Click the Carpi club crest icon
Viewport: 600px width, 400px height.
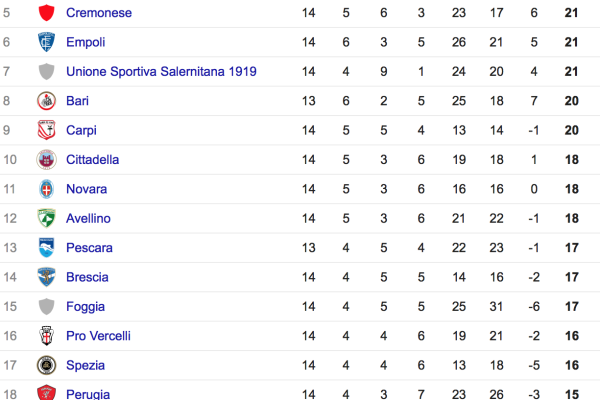click(x=45, y=130)
